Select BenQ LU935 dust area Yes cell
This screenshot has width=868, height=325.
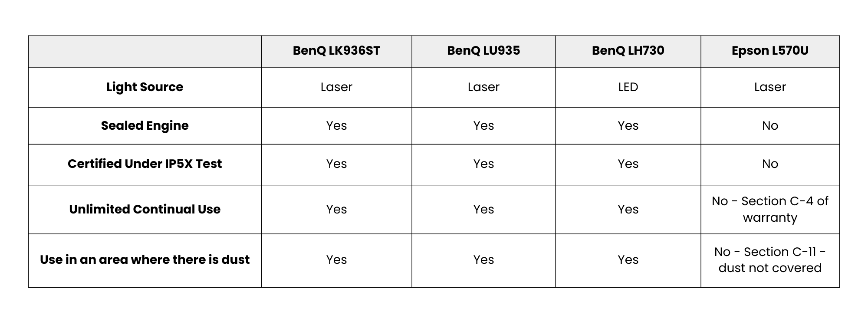(483, 260)
